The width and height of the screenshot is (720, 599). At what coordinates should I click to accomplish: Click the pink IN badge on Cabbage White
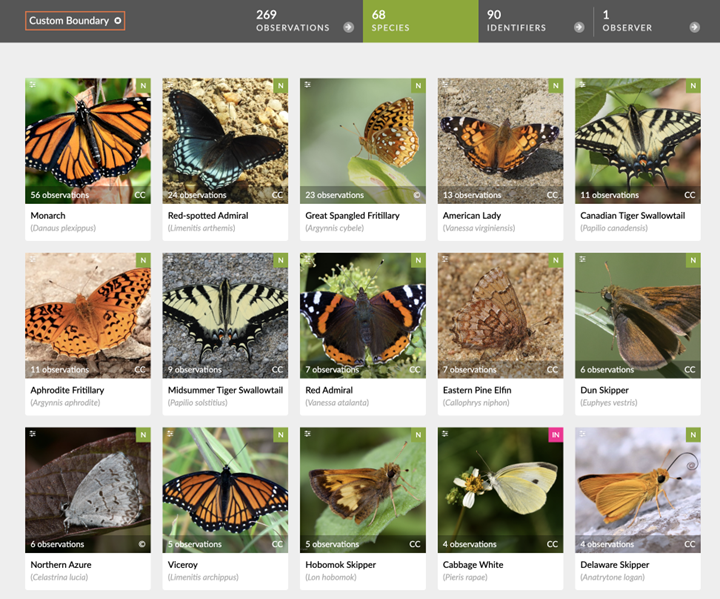(555, 435)
